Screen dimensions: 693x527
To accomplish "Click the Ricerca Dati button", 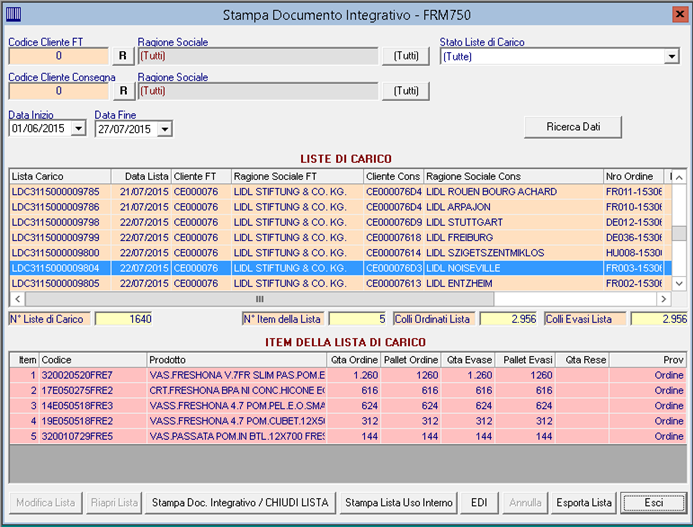I will pos(573,127).
